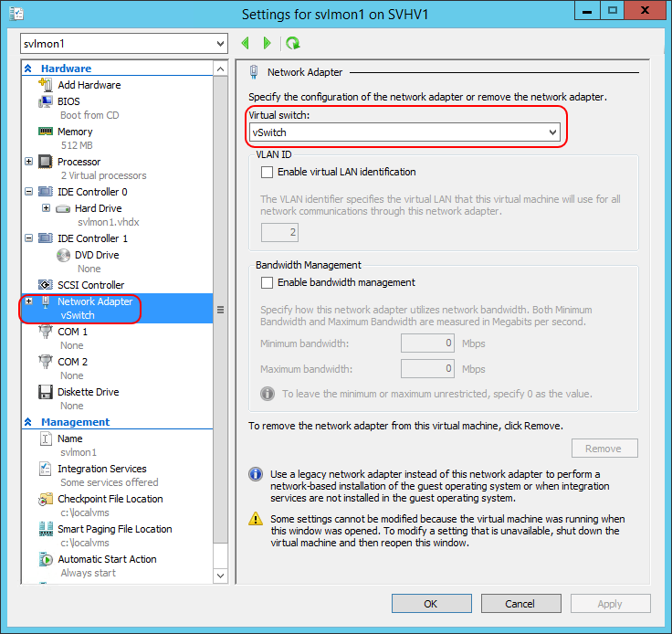Click the COM 2 port icon
Image resolution: width=672 pixels, height=634 pixels.
tap(46, 362)
